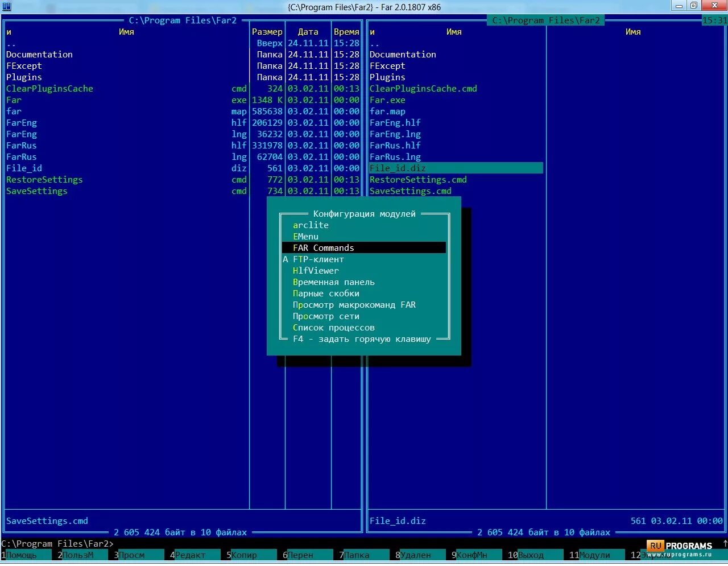Click Дата column header in left panel
Viewport: 728px width, 566px height.
(x=308, y=32)
